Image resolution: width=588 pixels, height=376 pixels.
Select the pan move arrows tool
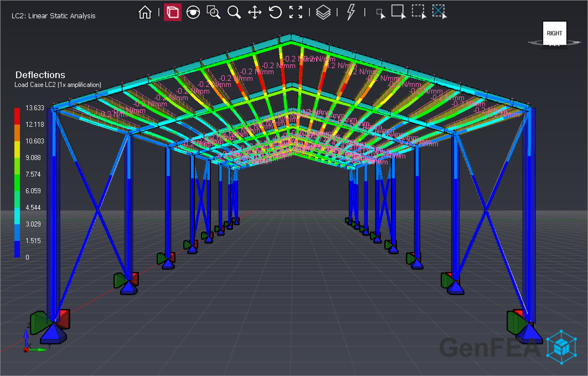[x=254, y=12]
